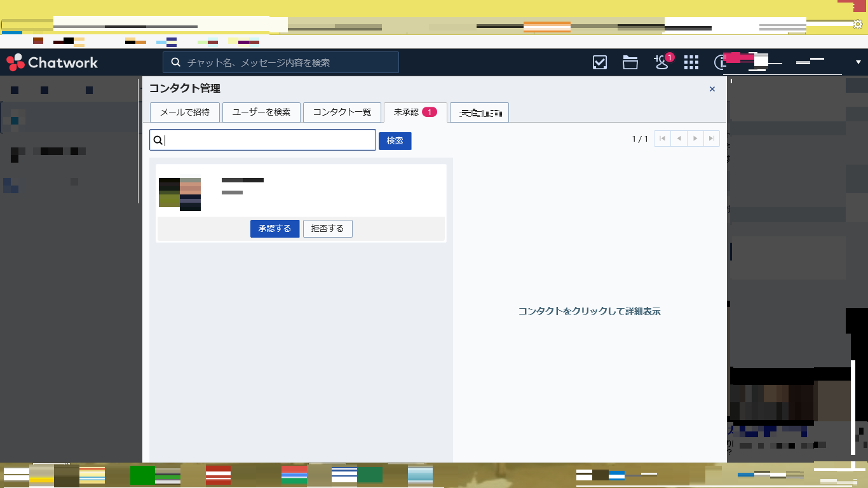The image size is (868, 488).
Task: Click the Chatwork logo
Action: 53,62
